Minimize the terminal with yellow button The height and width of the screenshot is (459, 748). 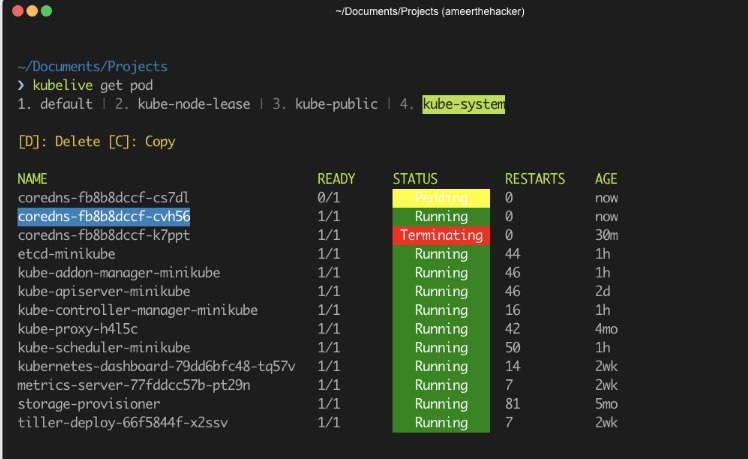(32, 11)
